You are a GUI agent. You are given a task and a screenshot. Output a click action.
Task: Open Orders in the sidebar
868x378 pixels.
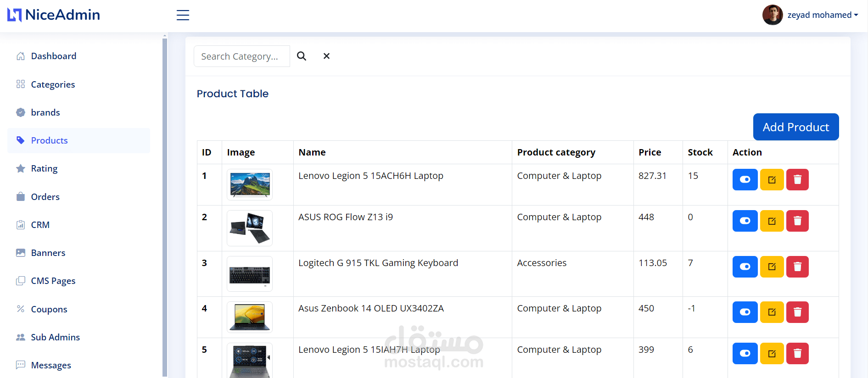78,197
